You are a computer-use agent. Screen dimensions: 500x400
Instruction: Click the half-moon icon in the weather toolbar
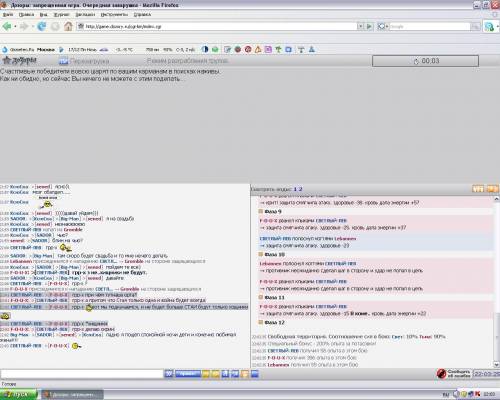pyautogui.click(x=205, y=49)
